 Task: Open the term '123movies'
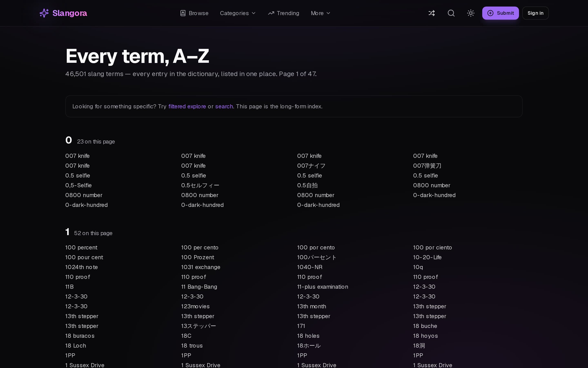coord(195,306)
